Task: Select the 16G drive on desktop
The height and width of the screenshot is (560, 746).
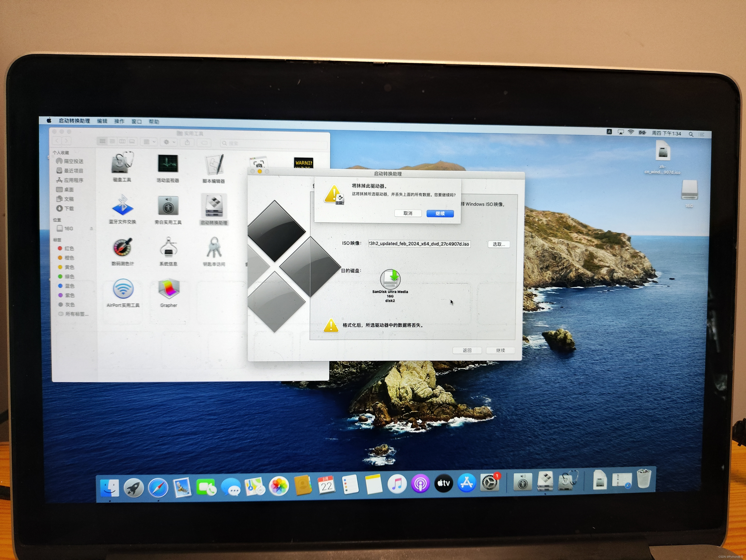Action: [x=689, y=194]
